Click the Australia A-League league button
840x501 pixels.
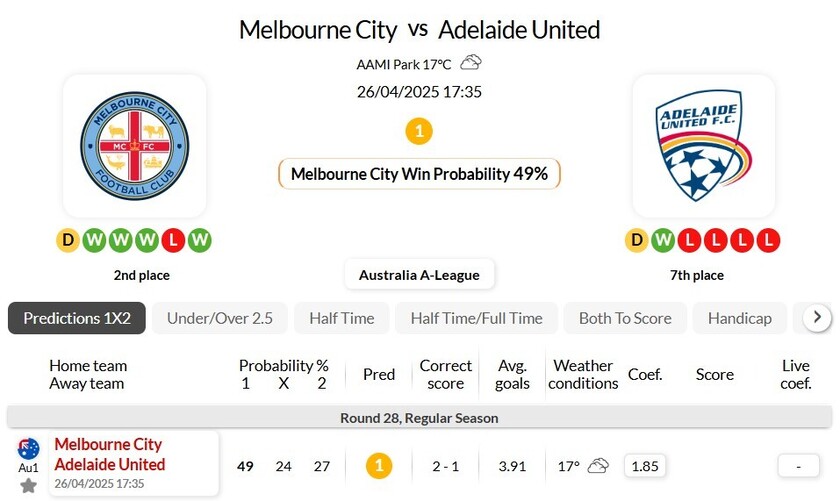point(419,275)
